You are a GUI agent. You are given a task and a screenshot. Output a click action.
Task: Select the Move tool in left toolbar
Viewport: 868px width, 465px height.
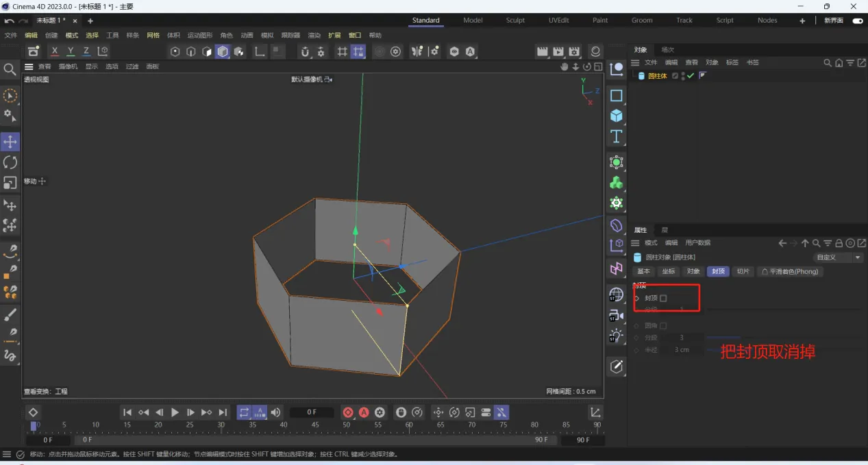click(10, 142)
